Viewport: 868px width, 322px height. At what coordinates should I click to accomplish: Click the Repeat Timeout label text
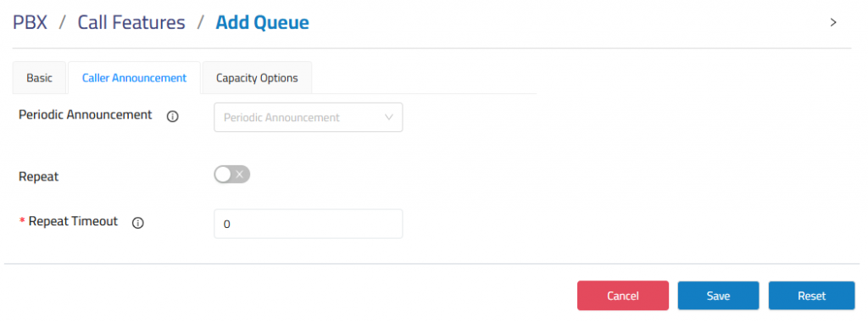click(73, 221)
